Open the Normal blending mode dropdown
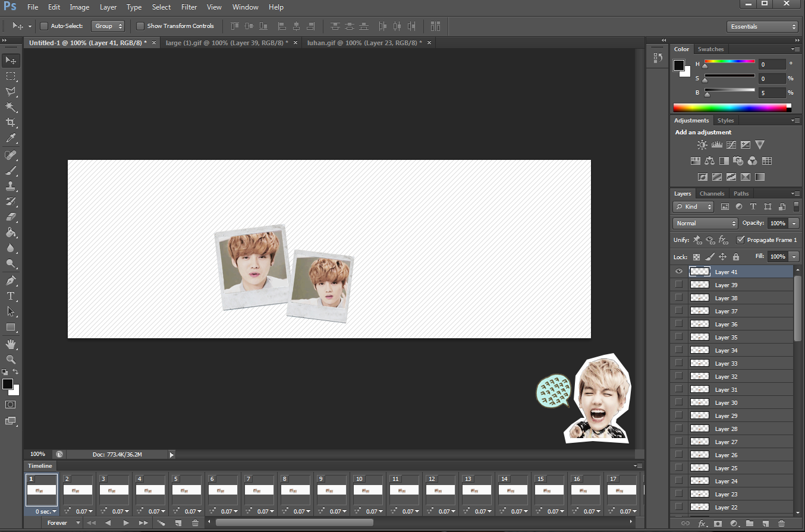 coord(705,223)
